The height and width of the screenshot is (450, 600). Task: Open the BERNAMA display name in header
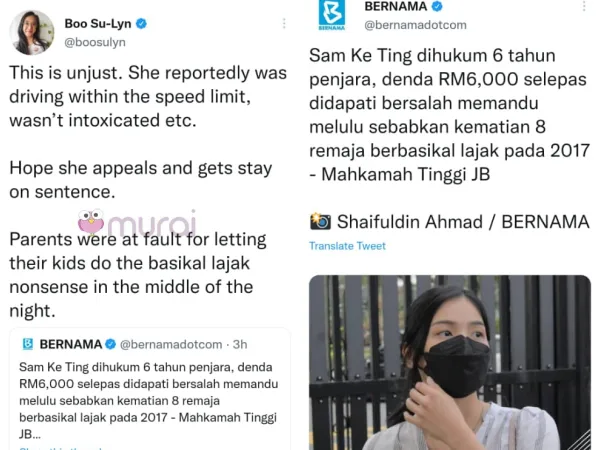click(x=396, y=7)
